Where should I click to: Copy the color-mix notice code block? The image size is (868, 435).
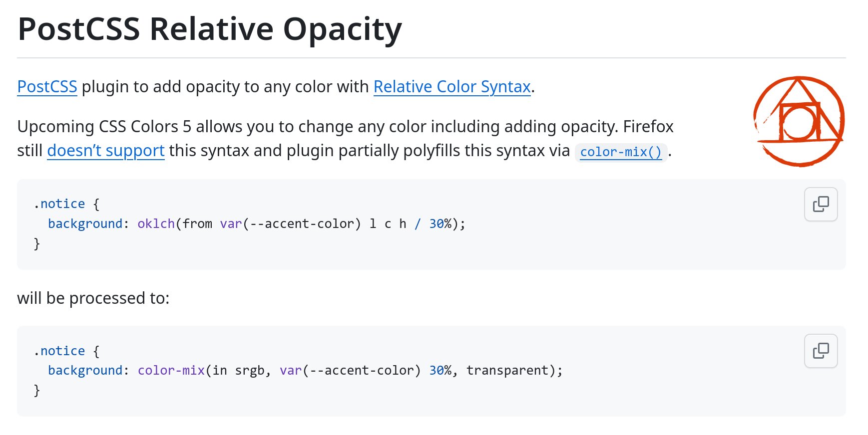click(x=821, y=351)
